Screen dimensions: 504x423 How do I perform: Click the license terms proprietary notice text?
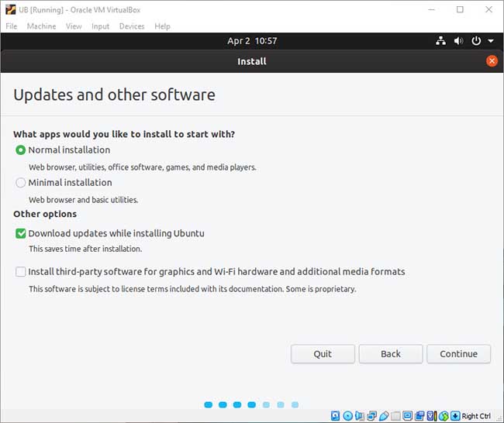coord(192,289)
